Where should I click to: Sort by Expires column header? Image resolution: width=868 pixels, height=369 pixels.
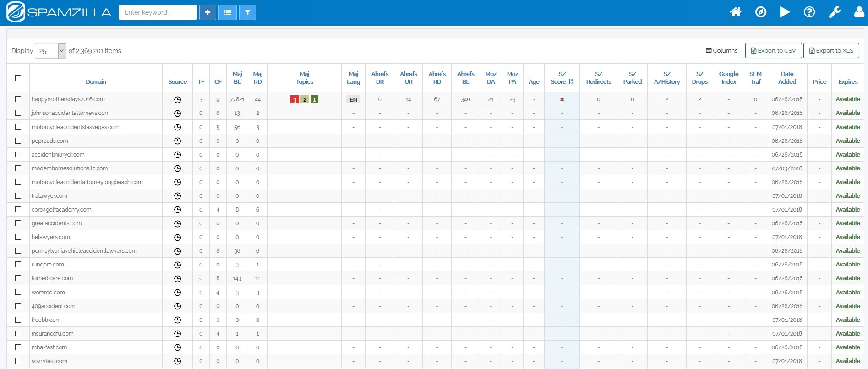[x=848, y=82]
